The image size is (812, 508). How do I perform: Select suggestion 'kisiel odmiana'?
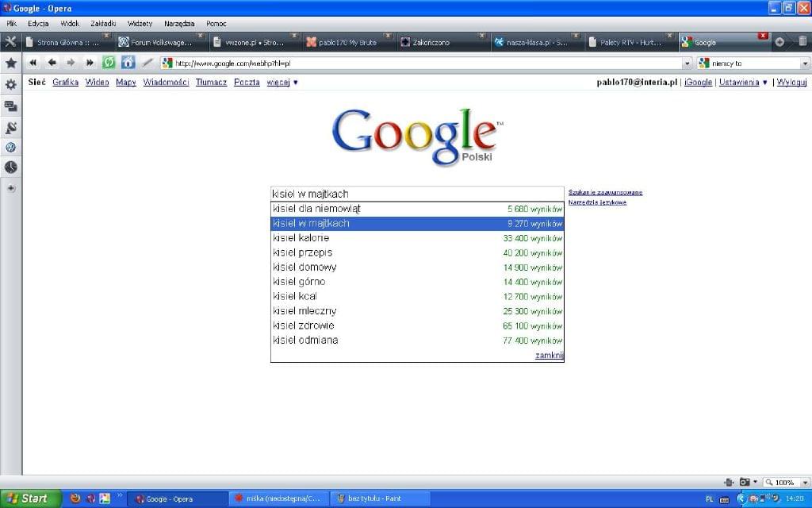pyautogui.click(x=417, y=340)
